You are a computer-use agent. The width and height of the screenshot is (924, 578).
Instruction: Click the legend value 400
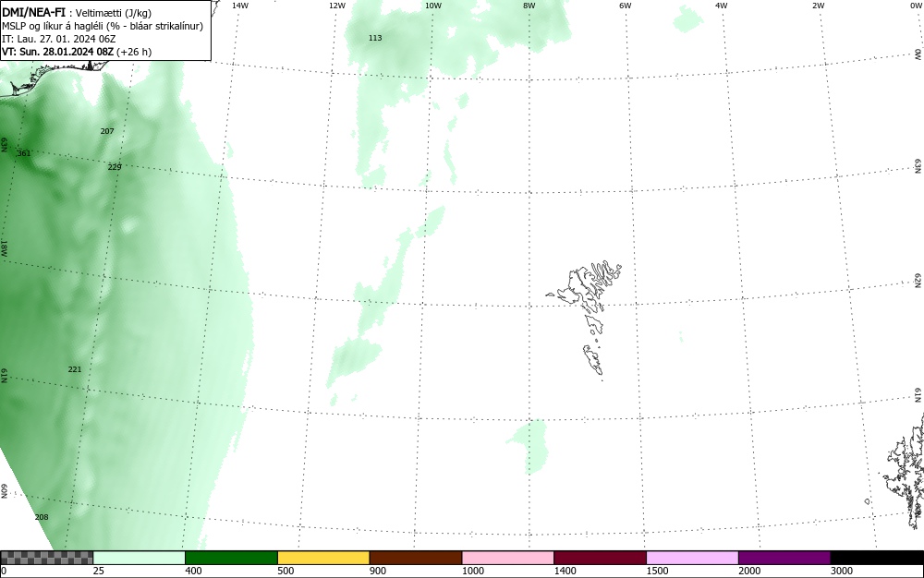(x=193, y=571)
